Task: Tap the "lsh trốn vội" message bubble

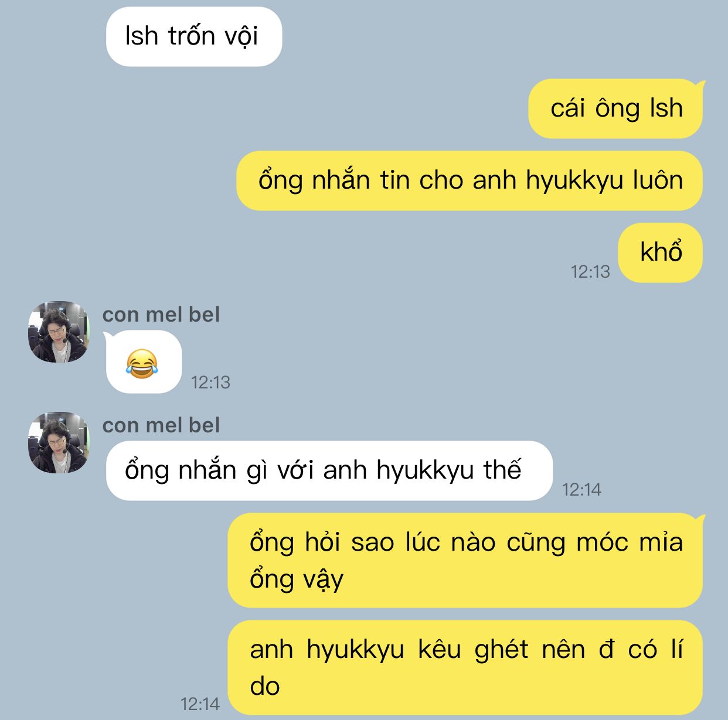Action: click(194, 36)
